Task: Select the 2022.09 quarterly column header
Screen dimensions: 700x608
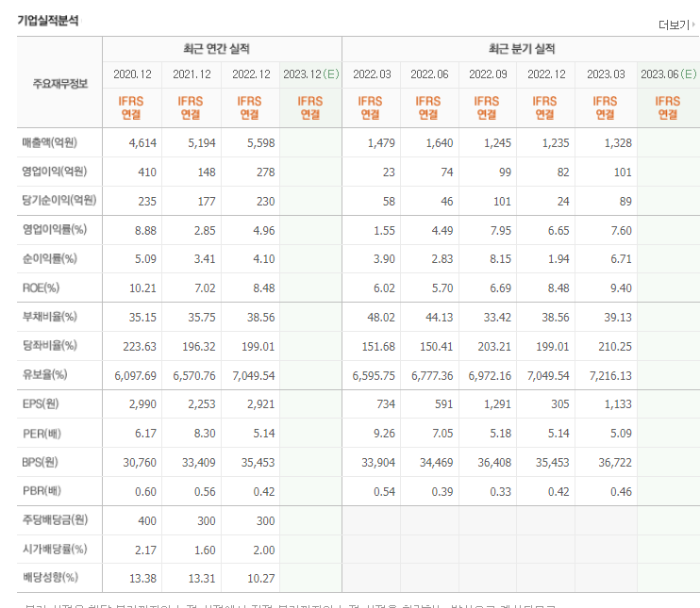Action: (488, 74)
